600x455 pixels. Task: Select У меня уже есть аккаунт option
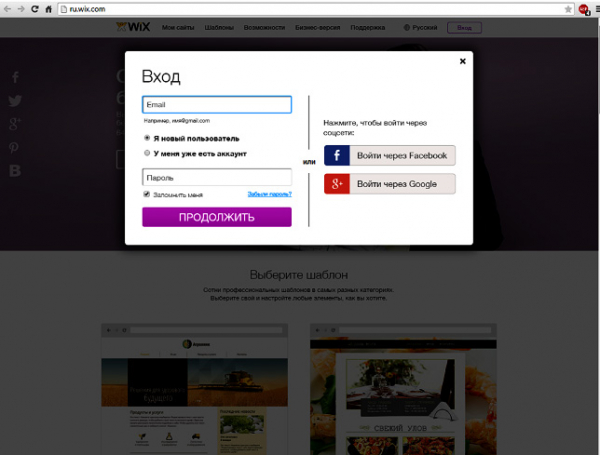pyautogui.click(x=147, y=153)
